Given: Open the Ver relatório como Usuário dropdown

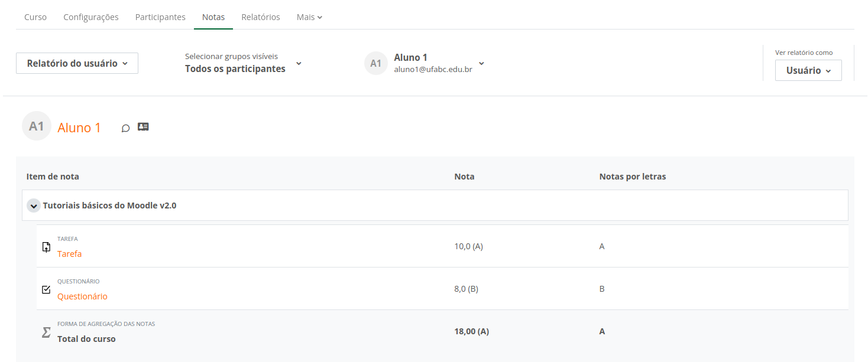Looking at the screenshot, I should coord(808,70).
